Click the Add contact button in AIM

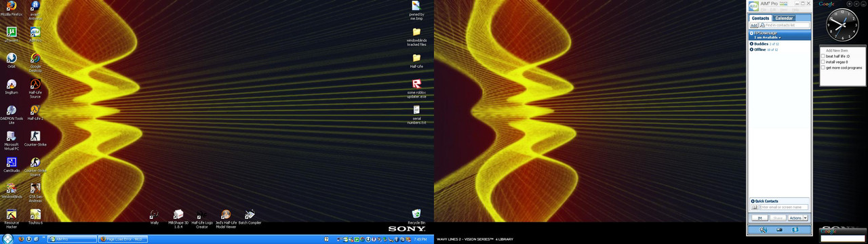[x=754, y=25]
